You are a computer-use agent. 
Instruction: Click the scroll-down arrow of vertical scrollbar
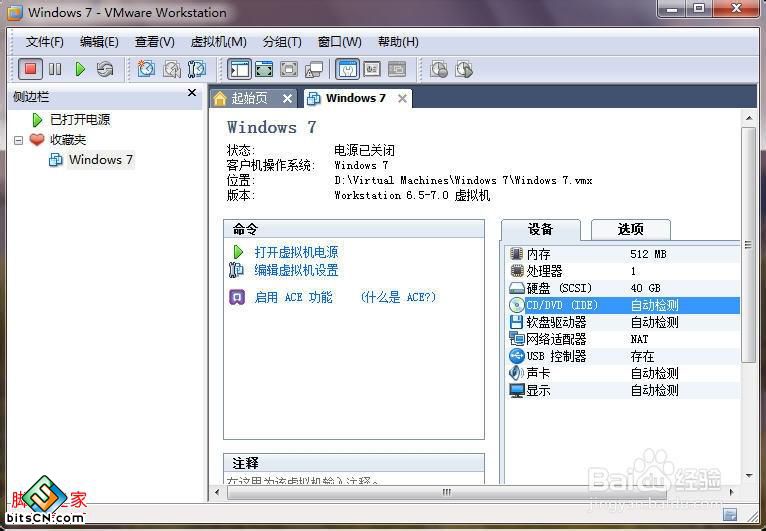tap(748, 476)
